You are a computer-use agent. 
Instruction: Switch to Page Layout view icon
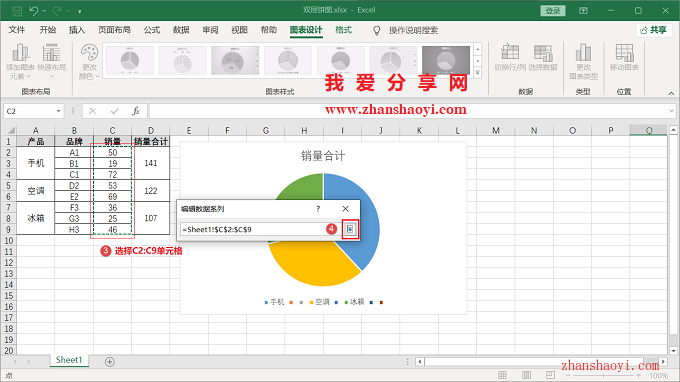click(x=526, y=375)
